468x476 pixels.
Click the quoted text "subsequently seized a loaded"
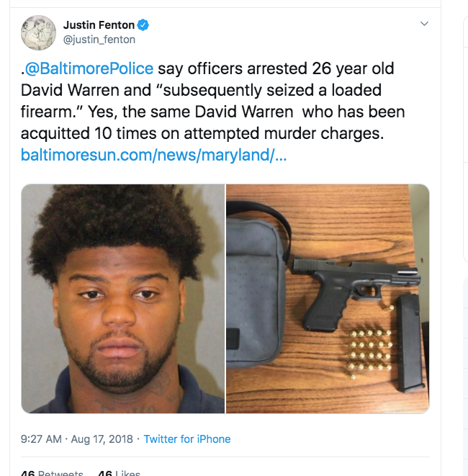click(x=272, y=90)
